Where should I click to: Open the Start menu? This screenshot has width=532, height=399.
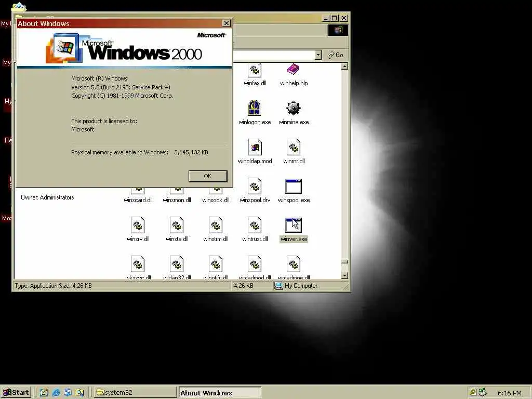[16, 392]
